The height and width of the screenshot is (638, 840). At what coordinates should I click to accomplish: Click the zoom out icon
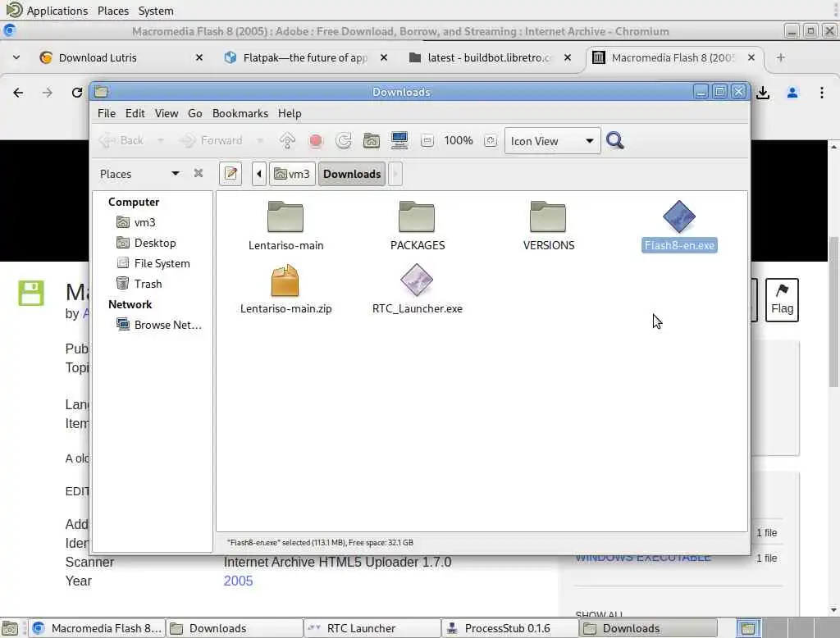427,141
